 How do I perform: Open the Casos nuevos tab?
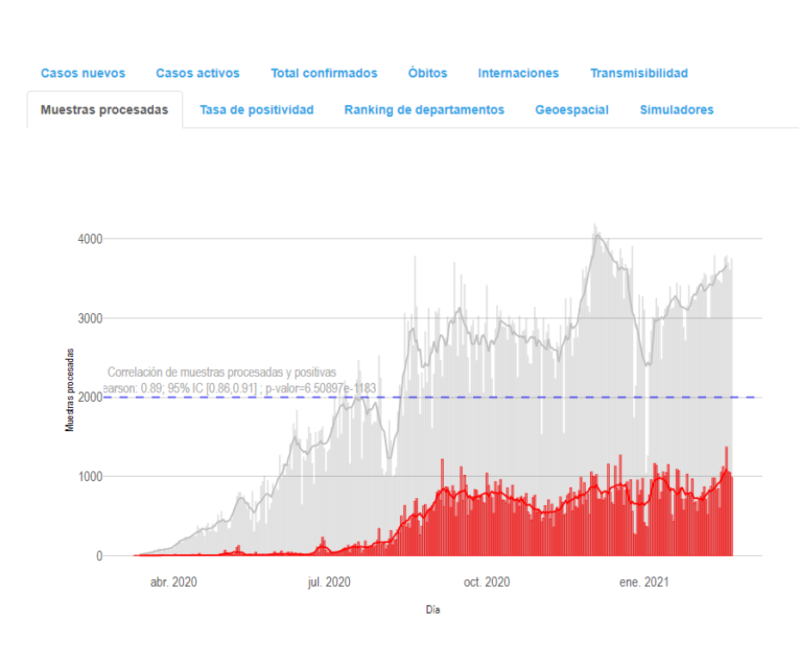[x=83, y=73]
